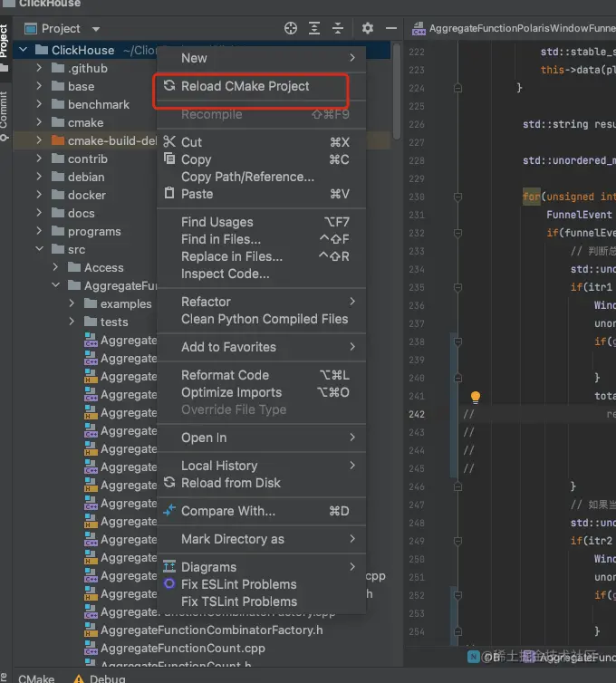
Task: Open Project panel settings gear
Action: (x=368, y=29)
